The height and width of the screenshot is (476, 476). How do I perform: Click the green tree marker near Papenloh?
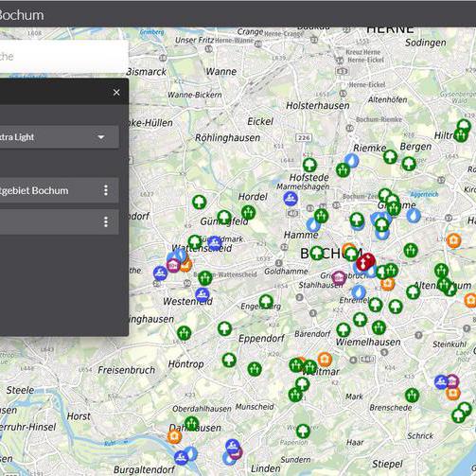303,431
